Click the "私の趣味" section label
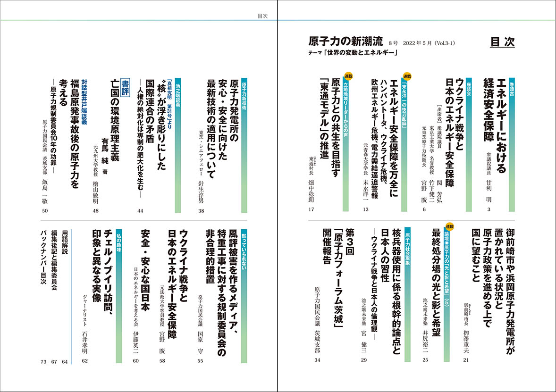 click(119, 242)
